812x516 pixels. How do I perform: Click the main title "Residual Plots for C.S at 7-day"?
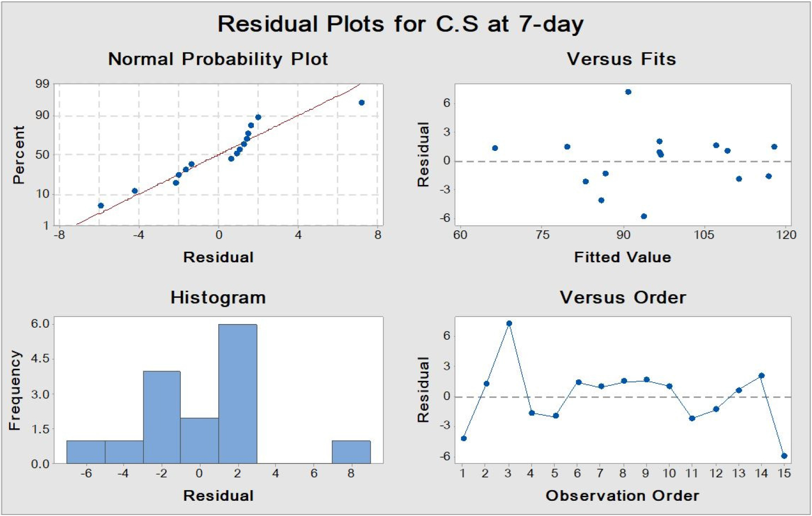click(x=400, y=24)
